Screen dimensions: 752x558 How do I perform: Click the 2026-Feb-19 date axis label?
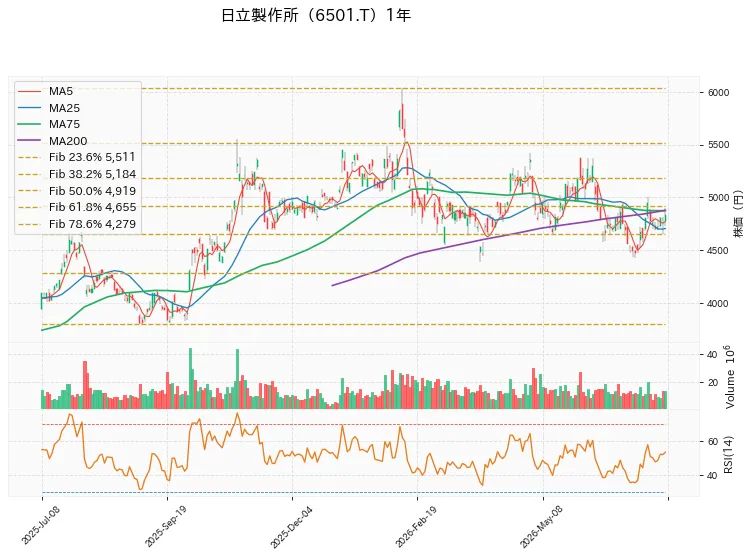pyautogui.click(x=416, y=526)
